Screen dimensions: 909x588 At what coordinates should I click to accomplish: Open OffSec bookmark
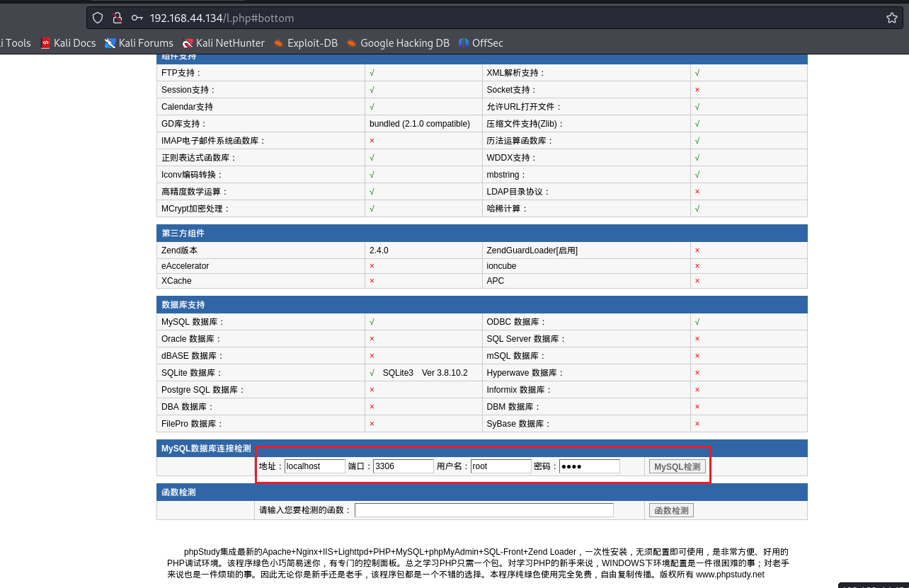click(481, 43)
